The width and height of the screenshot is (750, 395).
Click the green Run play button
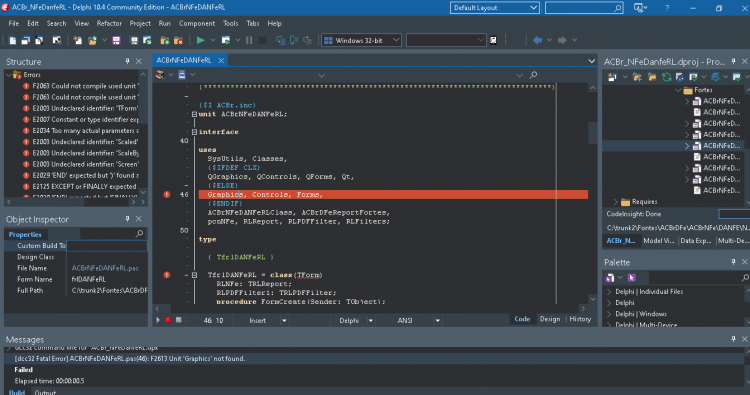tap(201, 40)
